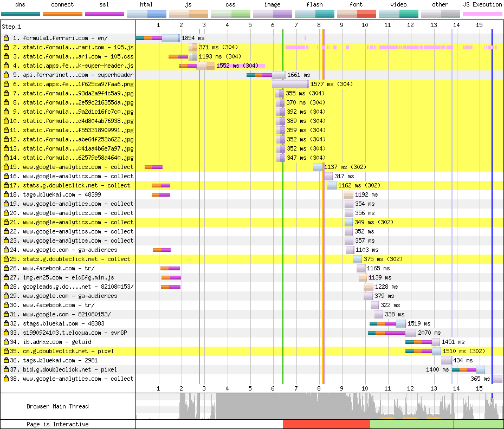This screenshot has width=504, height=429.
Task: Click the lock icon on row 17 stats.g.doubleclick.net
Action: coord(6,185)
